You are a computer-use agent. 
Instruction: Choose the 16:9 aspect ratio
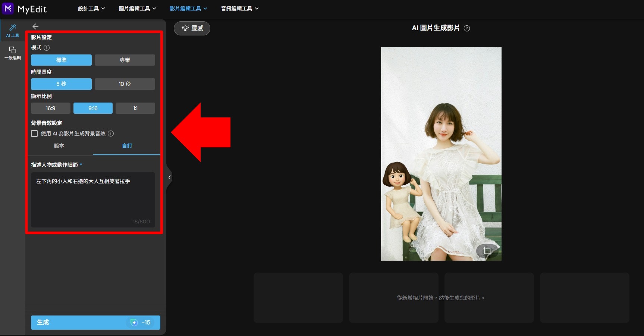50,108
